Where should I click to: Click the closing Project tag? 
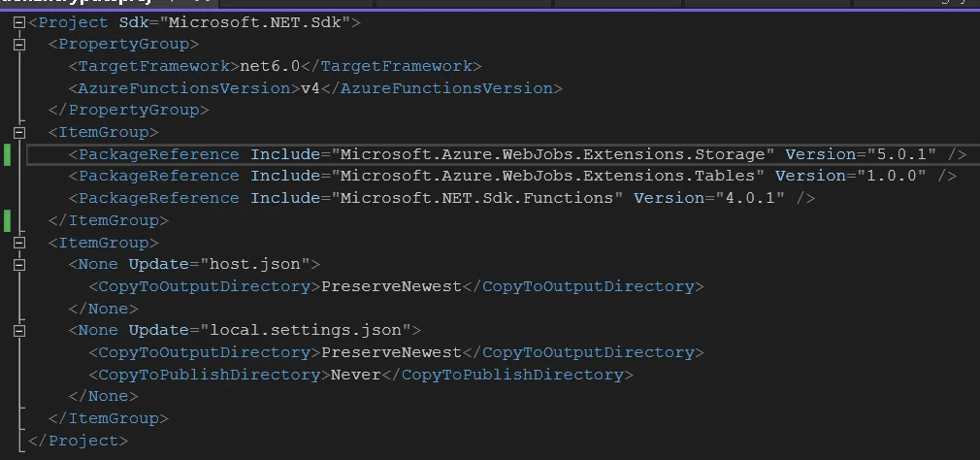pos(79,441)
